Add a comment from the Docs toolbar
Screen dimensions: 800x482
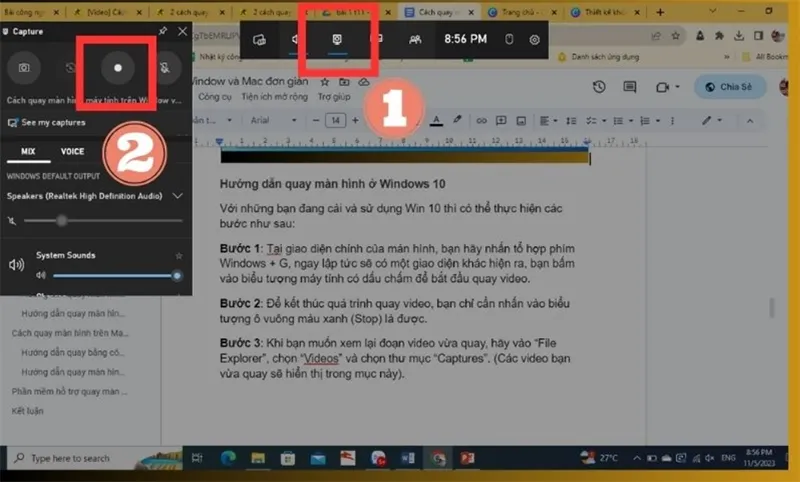pos(501,121)
